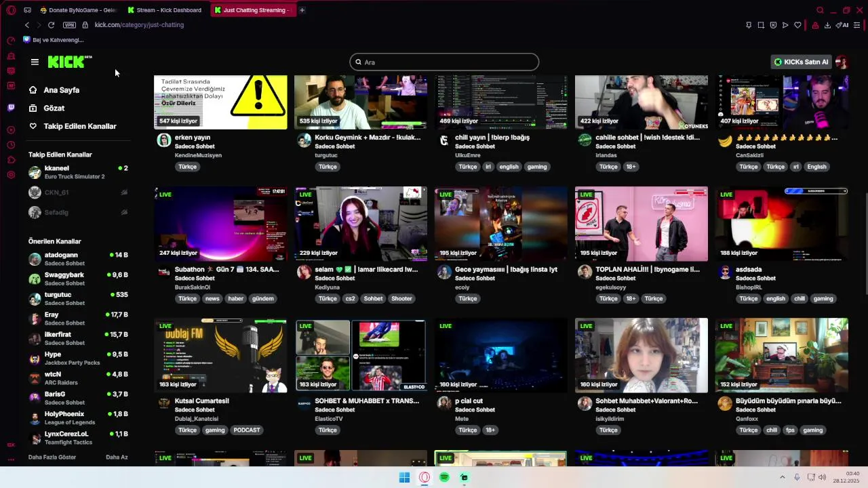Open Opera GX from the taskbar
The width and height of the screenshot is (868, 488).
point(425,478)
